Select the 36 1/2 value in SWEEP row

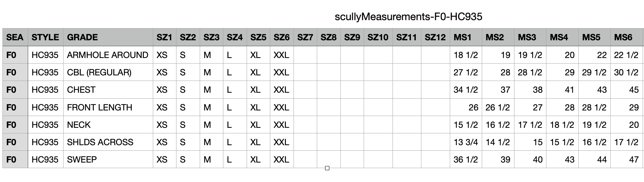coord(465,159)
